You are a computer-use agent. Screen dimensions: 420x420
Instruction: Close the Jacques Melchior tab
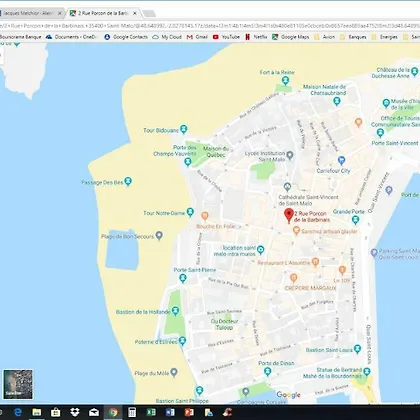click(60, 13)
